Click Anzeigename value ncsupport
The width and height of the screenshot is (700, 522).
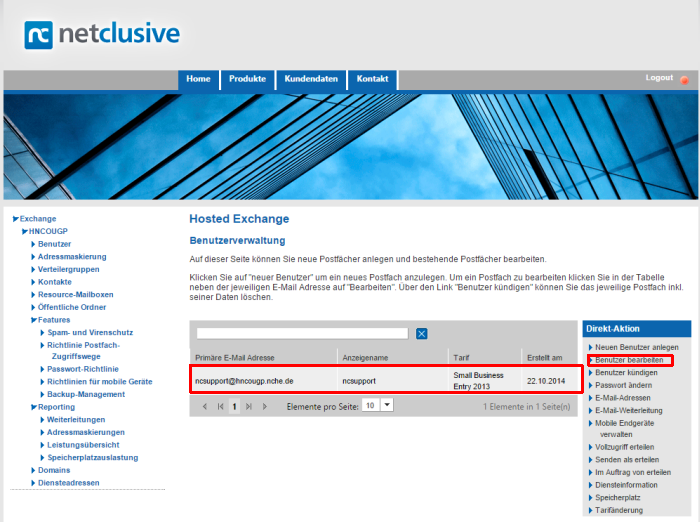tap(359, 381)
